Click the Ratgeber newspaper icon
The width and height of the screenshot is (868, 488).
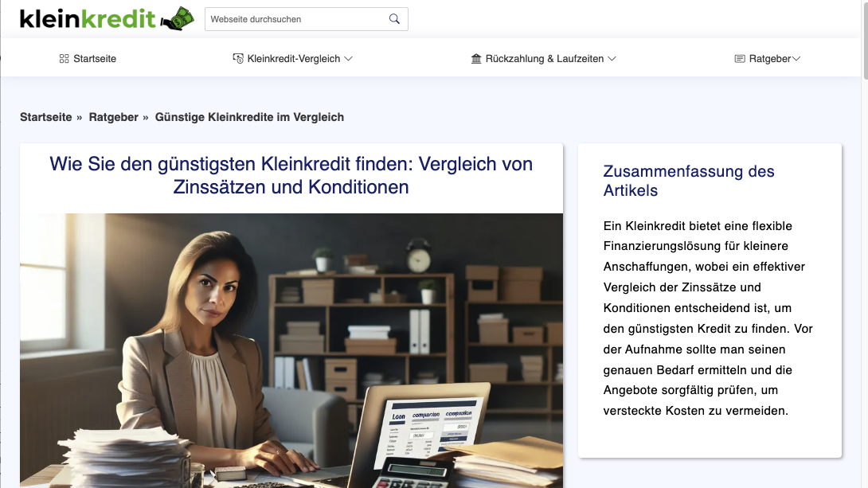(x=740, y=59)
